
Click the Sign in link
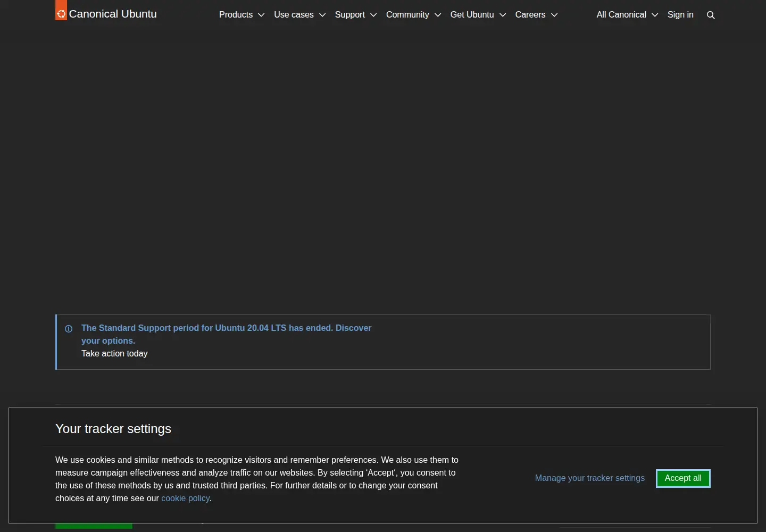point(680,15)
